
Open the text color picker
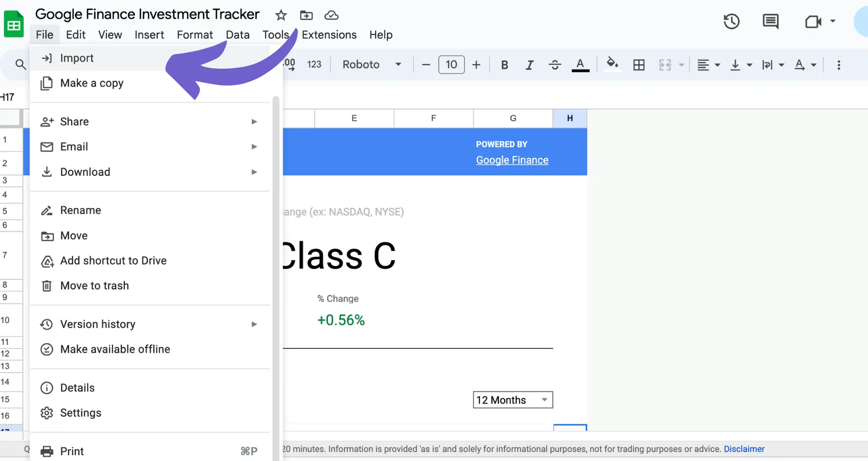[580, 65]
